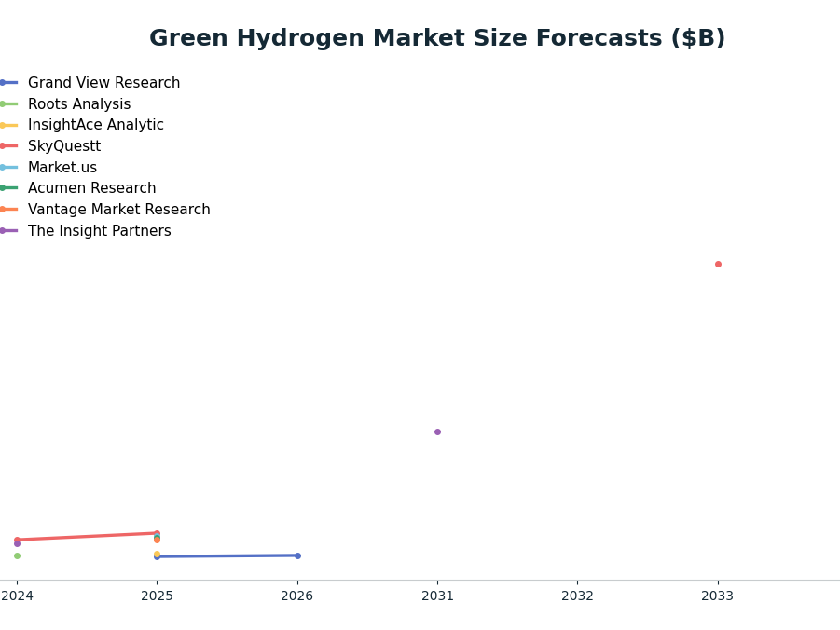Select the purple Insight Partners point at 2024
Image resolution: width=840 pixels, height=630 pixels.
pyautogui.click(x=17, y=543)
